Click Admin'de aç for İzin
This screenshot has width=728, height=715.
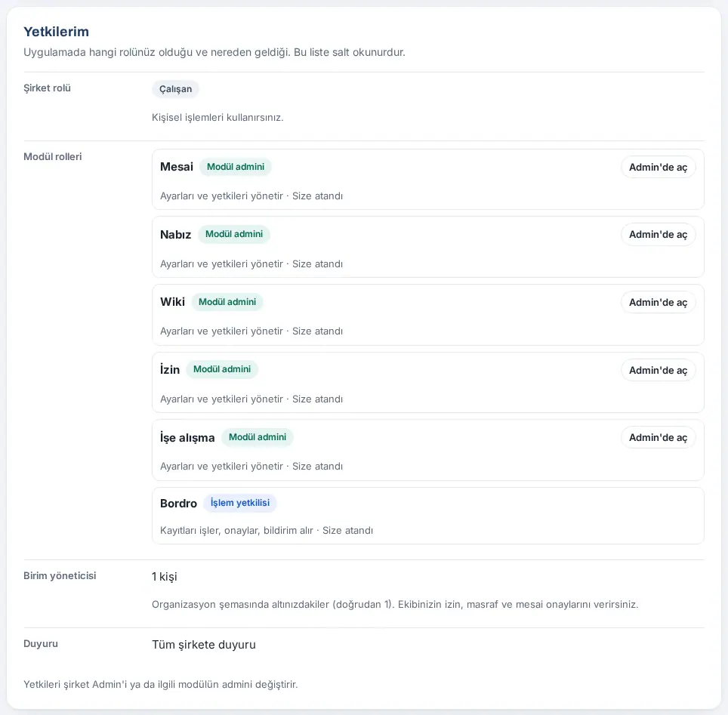[658, 370]
